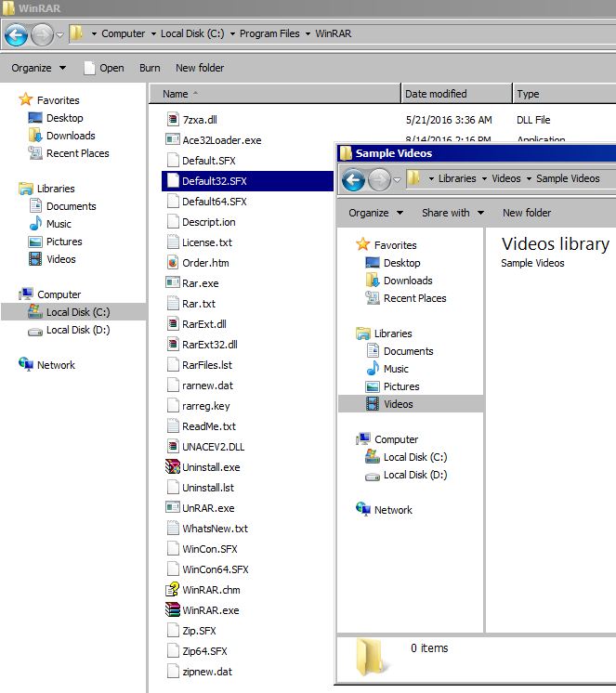Sort by Date modified column

pos(457,94)
